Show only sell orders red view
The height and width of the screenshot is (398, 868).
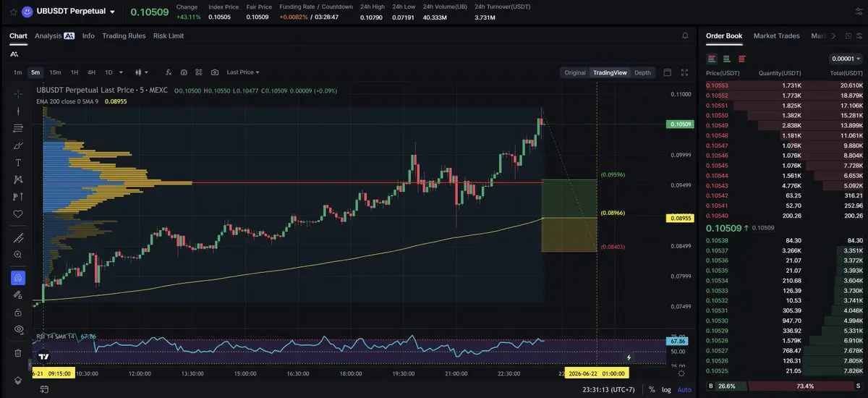[742, 59]
